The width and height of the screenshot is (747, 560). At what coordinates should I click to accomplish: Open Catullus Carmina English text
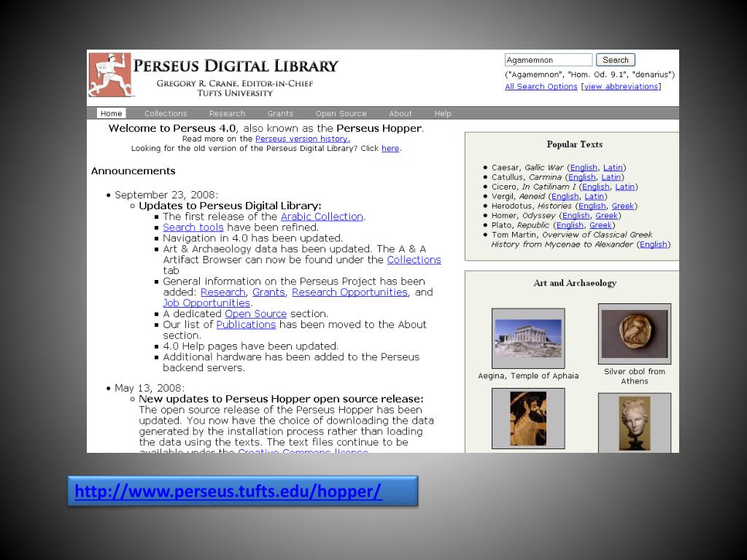pos(581,177)
